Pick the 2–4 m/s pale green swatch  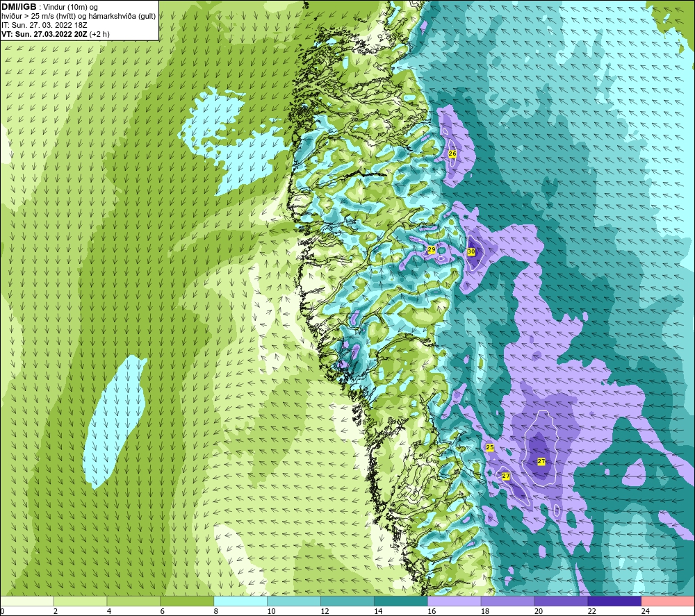pyautogui.click(x=80, y=601)
